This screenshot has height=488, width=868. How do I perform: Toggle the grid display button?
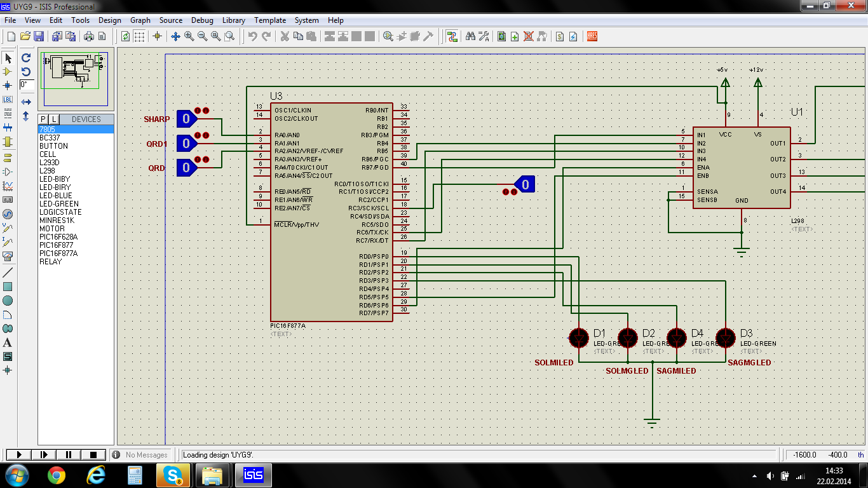point(139,37)
